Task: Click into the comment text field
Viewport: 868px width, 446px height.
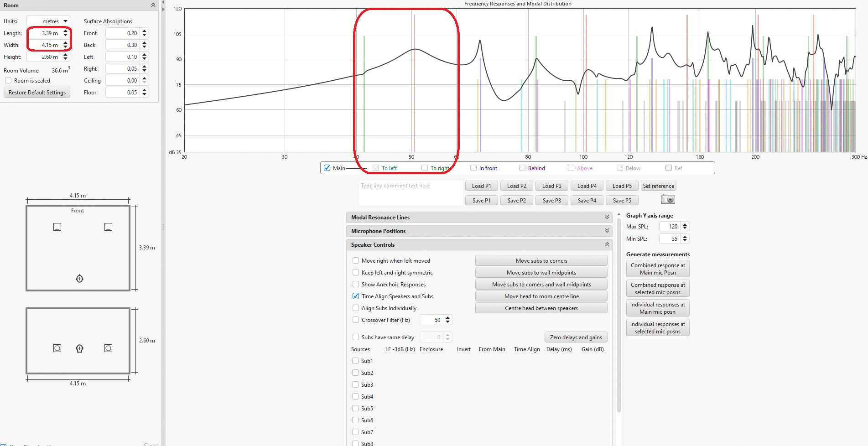Action: tap(411, 192)
